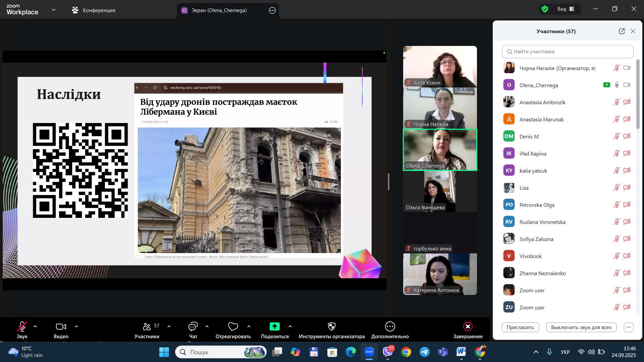Click the Найти участника search field
Screen dimensions: 644x362
[568, 52]
